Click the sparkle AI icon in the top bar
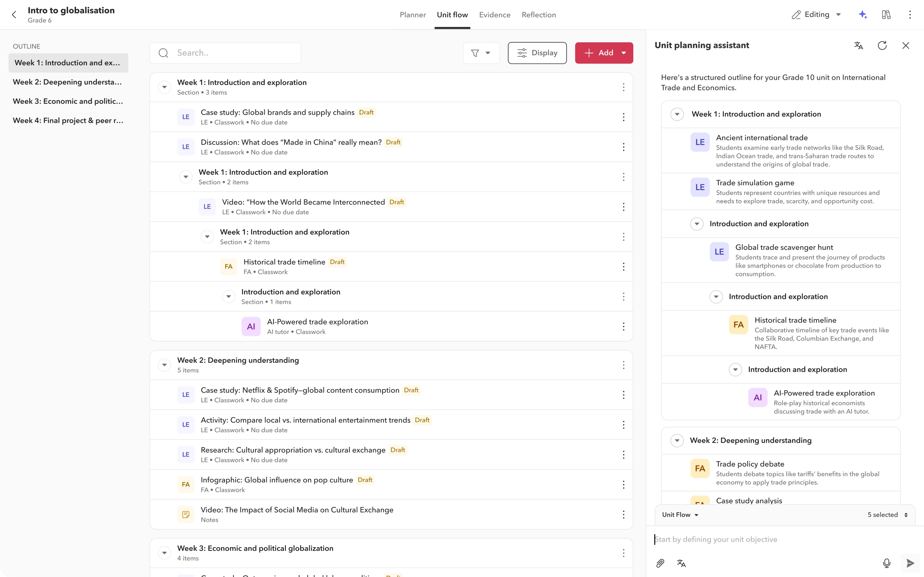 (862, 14)
